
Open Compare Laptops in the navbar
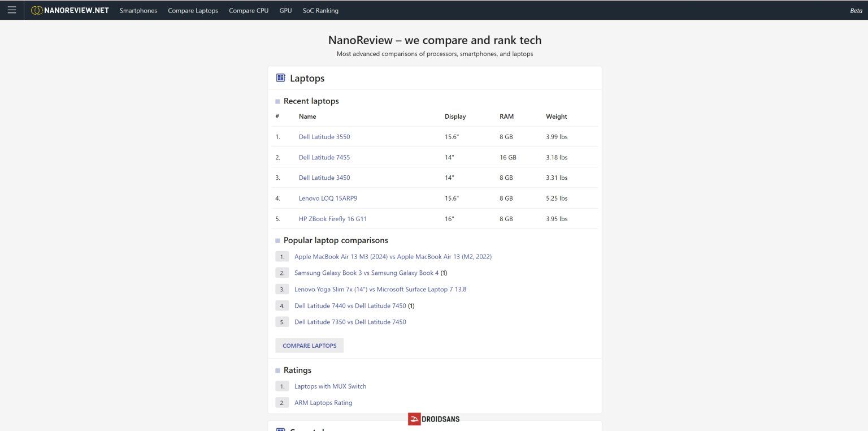(x=193, y=11)
